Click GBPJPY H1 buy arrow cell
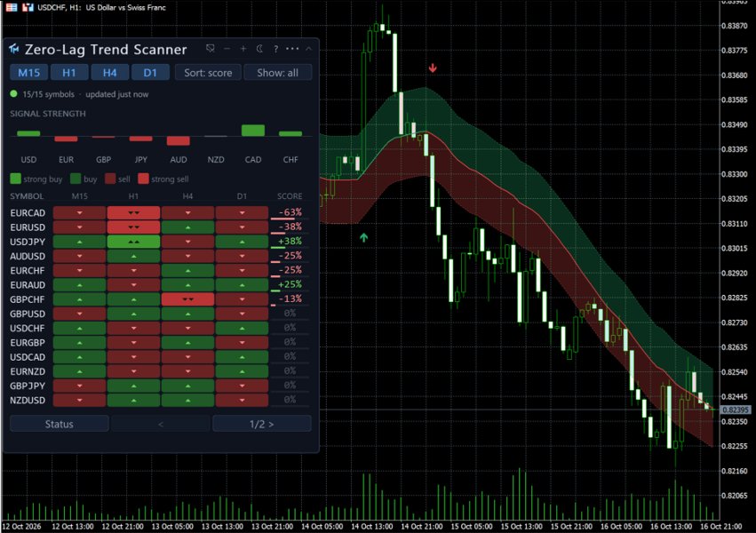 coord(133,386)
